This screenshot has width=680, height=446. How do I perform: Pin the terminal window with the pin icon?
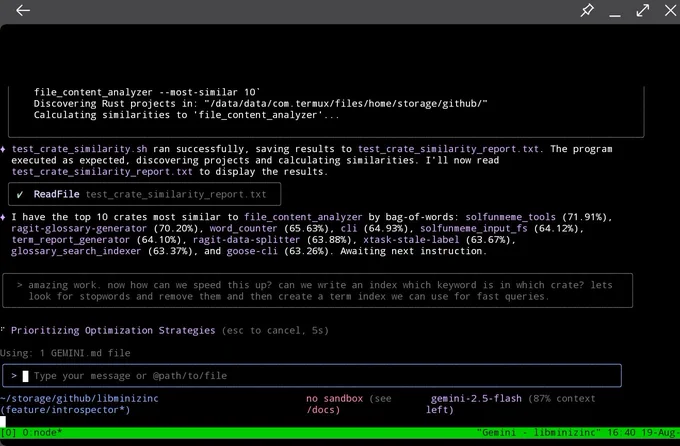coord(587,10)
